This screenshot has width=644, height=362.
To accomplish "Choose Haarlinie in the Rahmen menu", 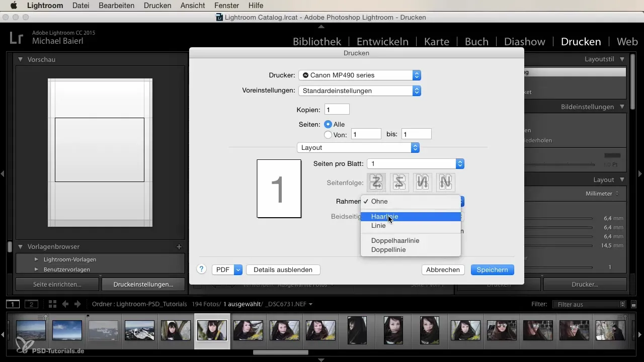I will click(x=411, y=217).
